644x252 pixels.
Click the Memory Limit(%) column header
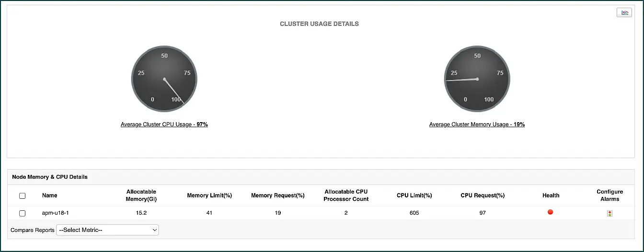pos(209,195)
